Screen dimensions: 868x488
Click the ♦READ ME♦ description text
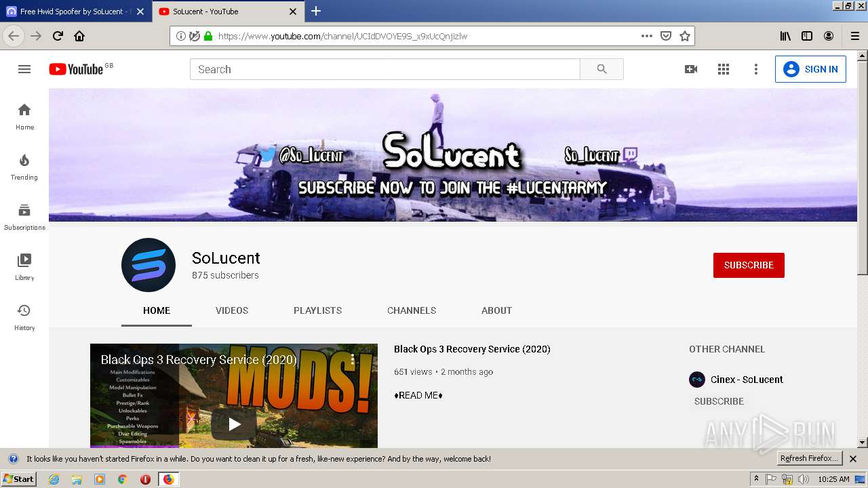(x=418, y=395)
